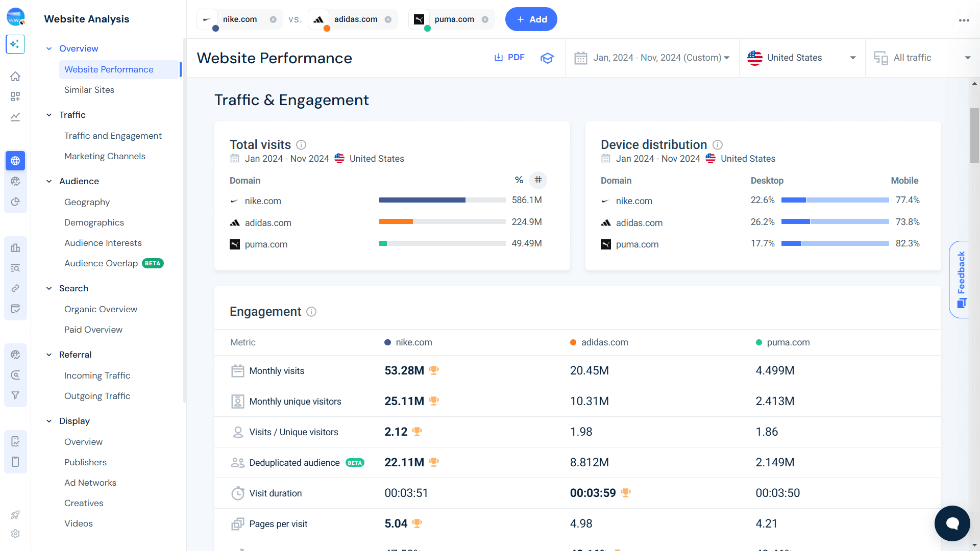Switch Total visits to number view
Viewport: 980px width, 551px height.
click(538, 180)
